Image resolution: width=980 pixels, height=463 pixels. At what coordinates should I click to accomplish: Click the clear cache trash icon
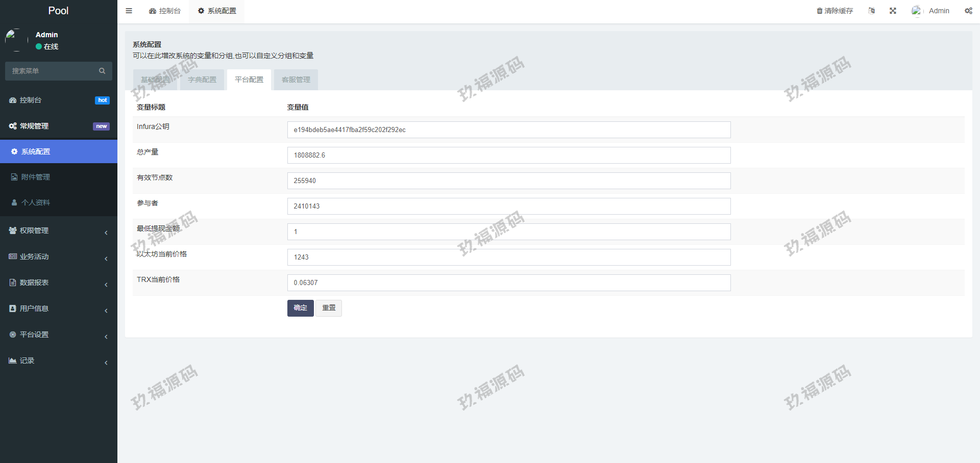819,11
